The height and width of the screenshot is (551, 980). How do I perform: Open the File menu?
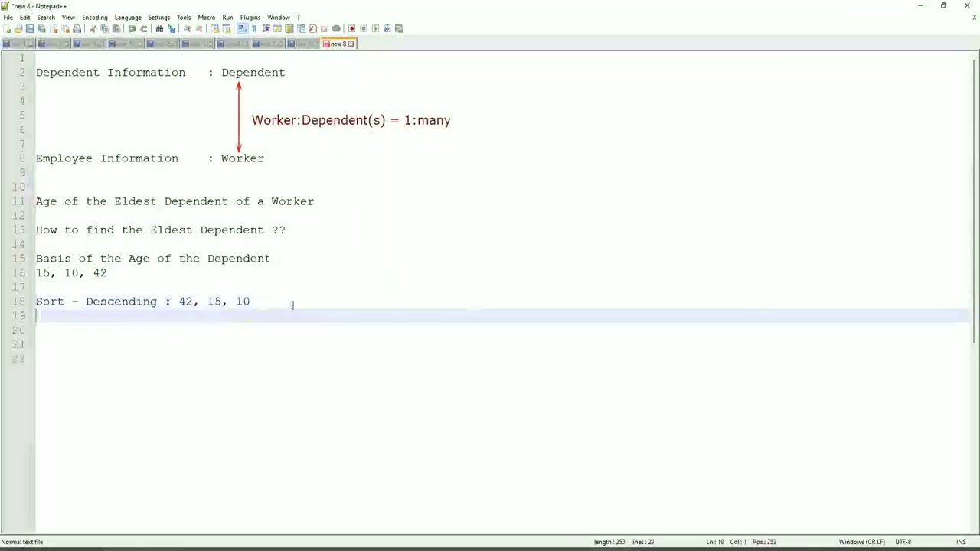pos(8,17)
